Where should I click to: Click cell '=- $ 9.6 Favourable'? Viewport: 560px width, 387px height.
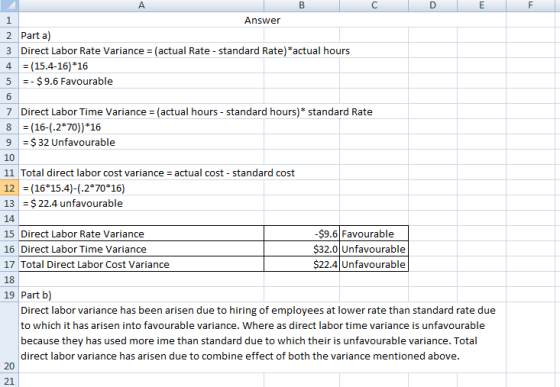click(x=141, y=81)
